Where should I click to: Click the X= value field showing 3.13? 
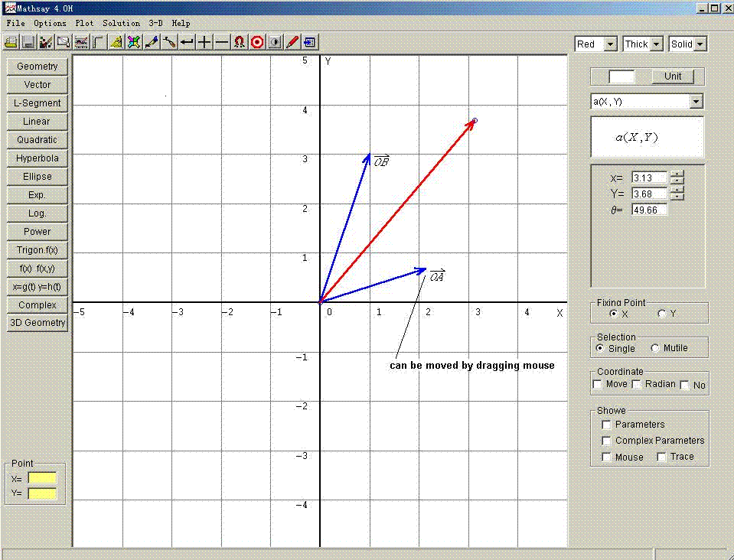tap(649, 177)
